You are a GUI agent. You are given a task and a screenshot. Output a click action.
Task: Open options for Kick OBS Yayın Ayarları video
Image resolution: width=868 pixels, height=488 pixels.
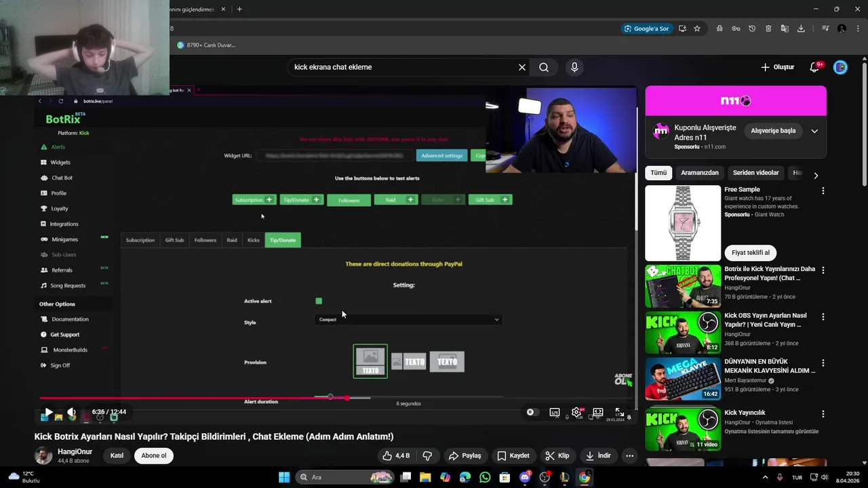click(823, 317)
